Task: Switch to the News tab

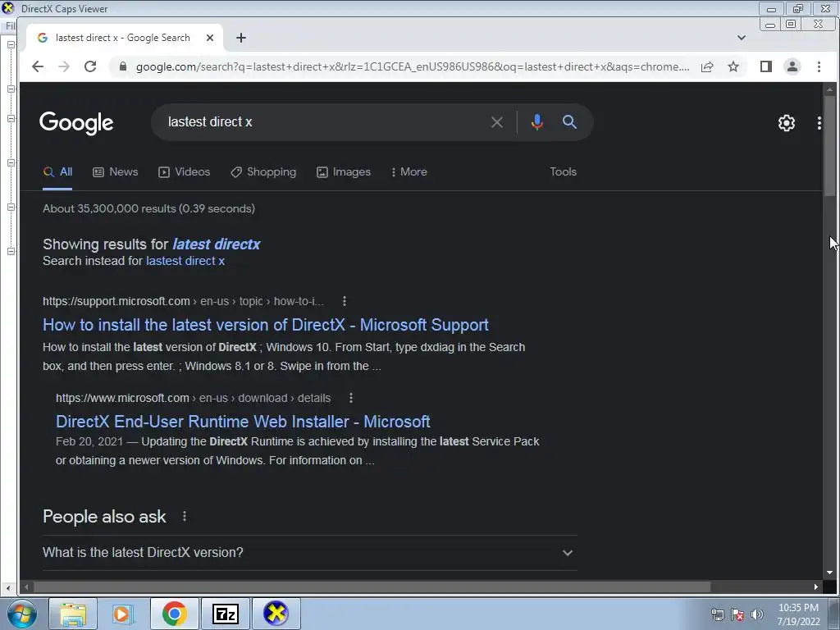Action: click(x=115, y=172)
